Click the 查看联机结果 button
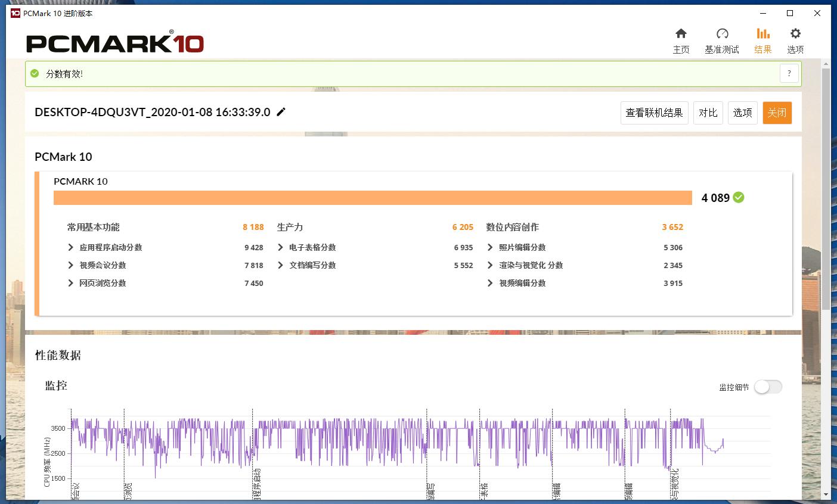 (x=654, y=113)
